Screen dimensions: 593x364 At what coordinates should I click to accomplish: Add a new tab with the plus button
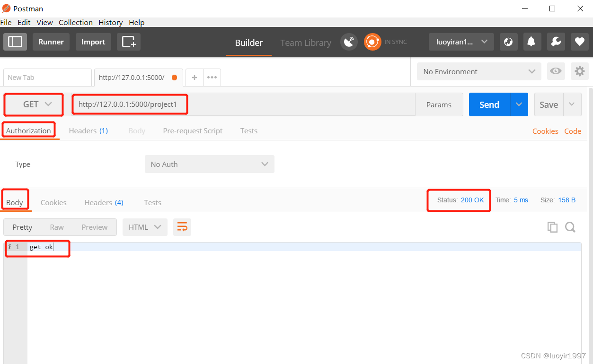[x=195, y=78]
